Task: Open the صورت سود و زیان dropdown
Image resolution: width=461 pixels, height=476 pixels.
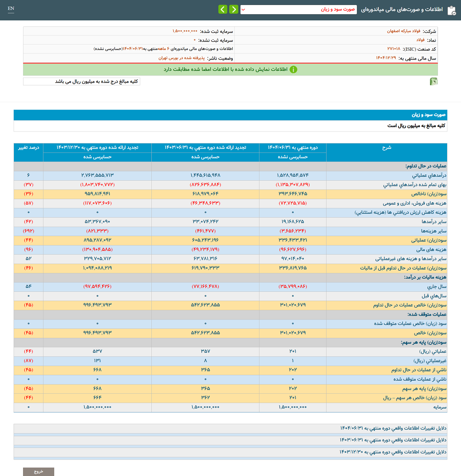Action: pos(298,10)
